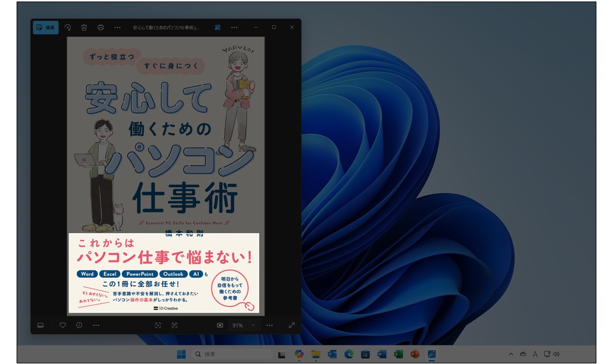Expand hidden system tray icons chevron
This screenshot has width=613, height=364.
511,354
